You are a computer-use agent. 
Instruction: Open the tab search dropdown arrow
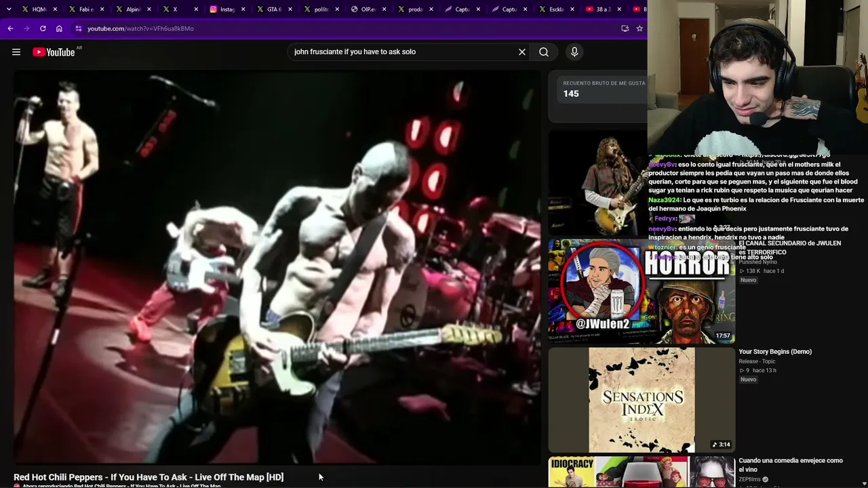[9, 9]
